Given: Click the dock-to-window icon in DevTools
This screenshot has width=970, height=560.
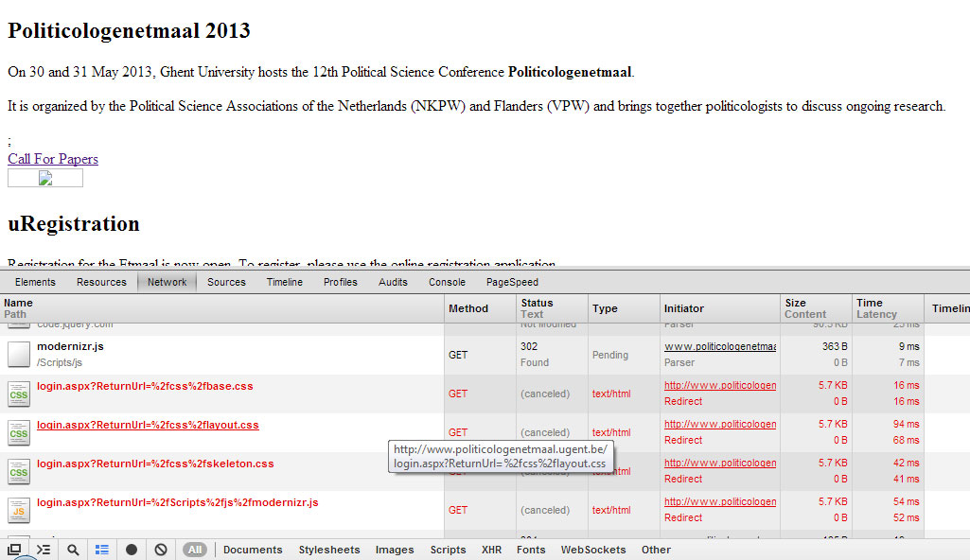Looking at the screenshot, I should tap(14, 550).
